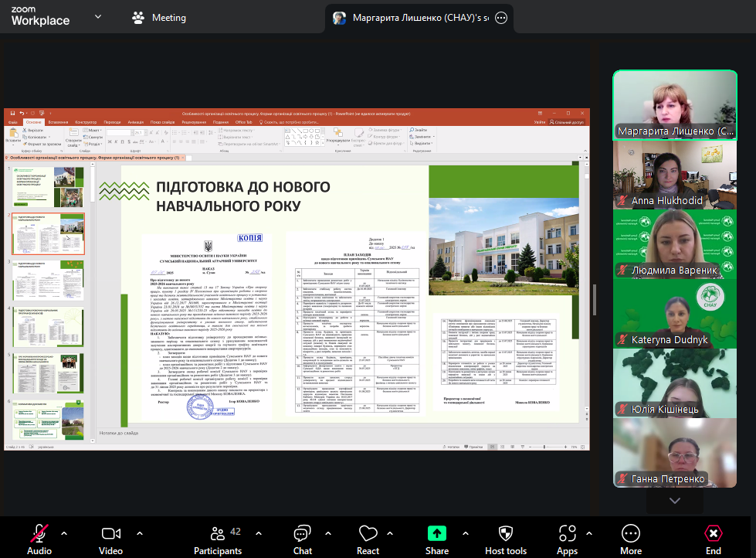This screenshot has height=558, width=756.
Task: Select Kateryna Dudnyk's video tile
Action: [675, 315]
